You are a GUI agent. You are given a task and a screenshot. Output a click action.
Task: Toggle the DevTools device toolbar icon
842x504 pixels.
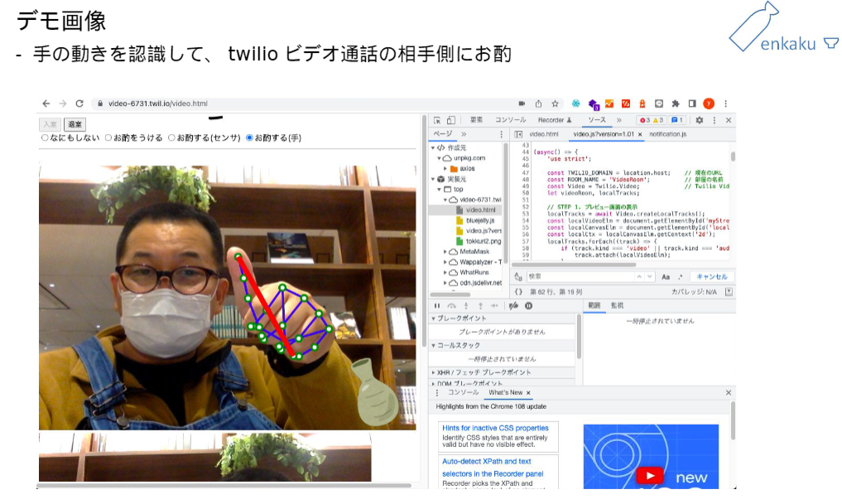(x=451, y=120)
